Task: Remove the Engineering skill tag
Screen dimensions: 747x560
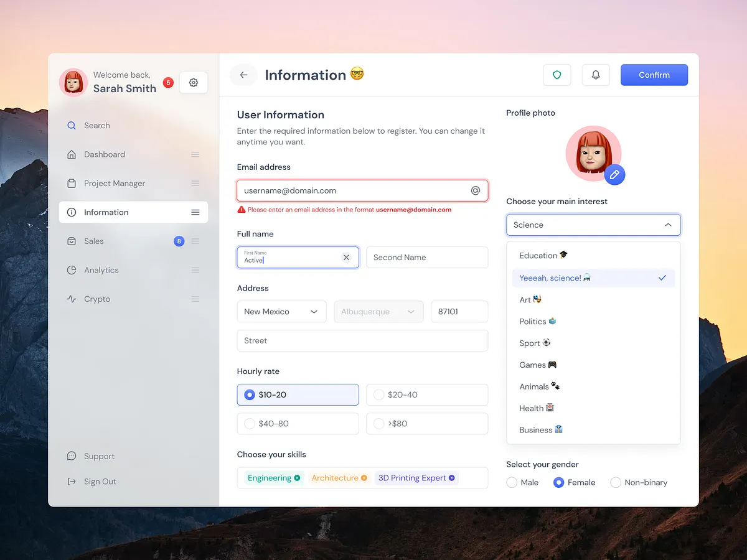Action: 297,478
